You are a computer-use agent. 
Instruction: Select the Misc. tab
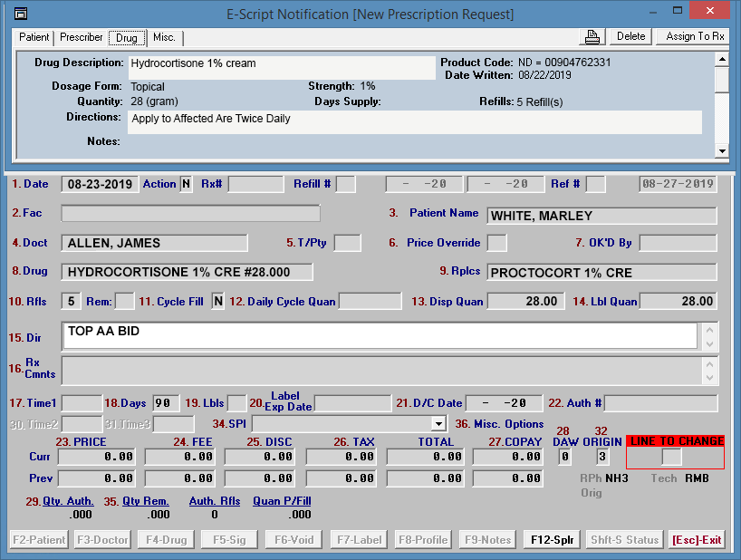coord(164,37)
